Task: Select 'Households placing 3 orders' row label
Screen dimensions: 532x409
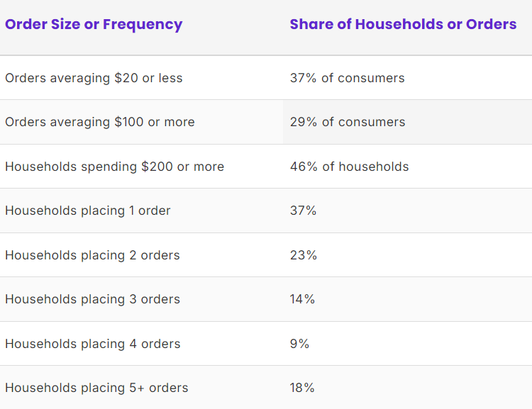Action: click(92, 299)
